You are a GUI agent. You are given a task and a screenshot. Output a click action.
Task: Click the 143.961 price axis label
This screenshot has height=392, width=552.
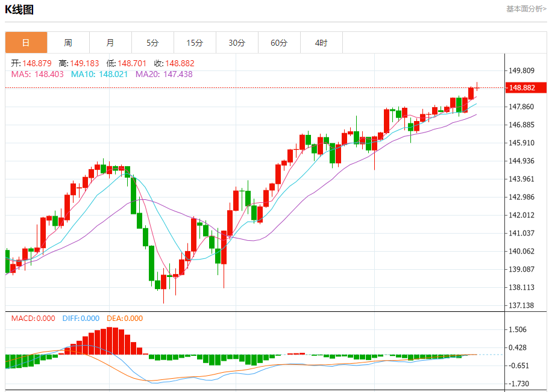(x=522, y=179)
